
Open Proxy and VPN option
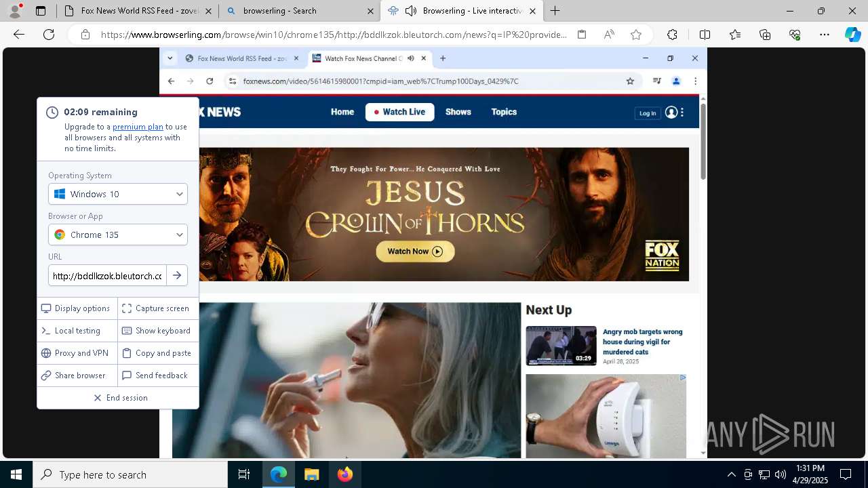[x=77, y=353]
